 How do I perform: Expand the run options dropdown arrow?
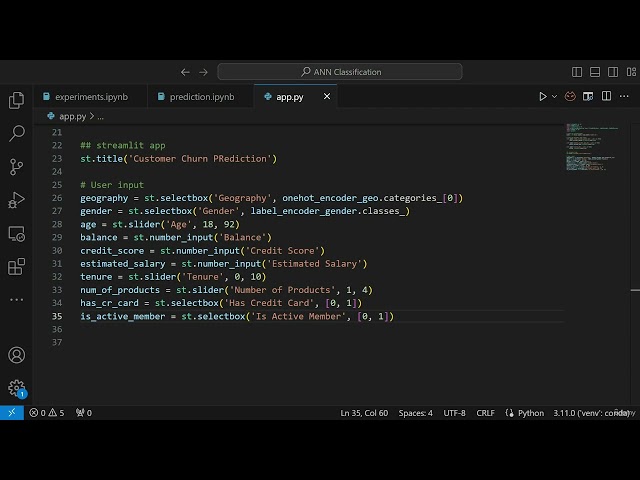554,96
